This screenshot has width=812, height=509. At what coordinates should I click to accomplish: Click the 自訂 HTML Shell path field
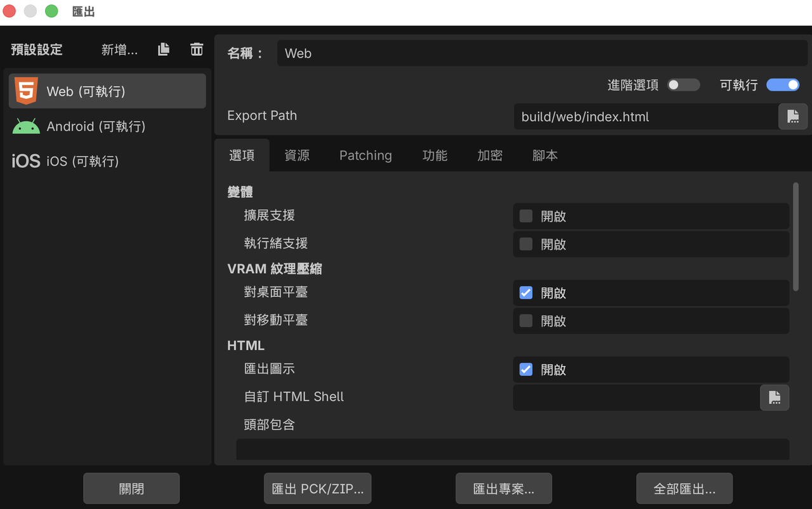tap(636, 397)
